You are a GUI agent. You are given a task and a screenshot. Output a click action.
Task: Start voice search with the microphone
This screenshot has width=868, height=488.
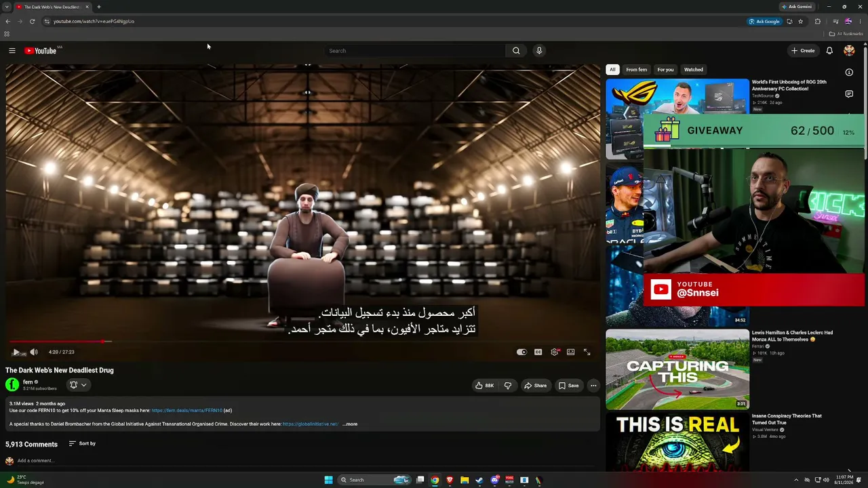(x=539, y=51)
